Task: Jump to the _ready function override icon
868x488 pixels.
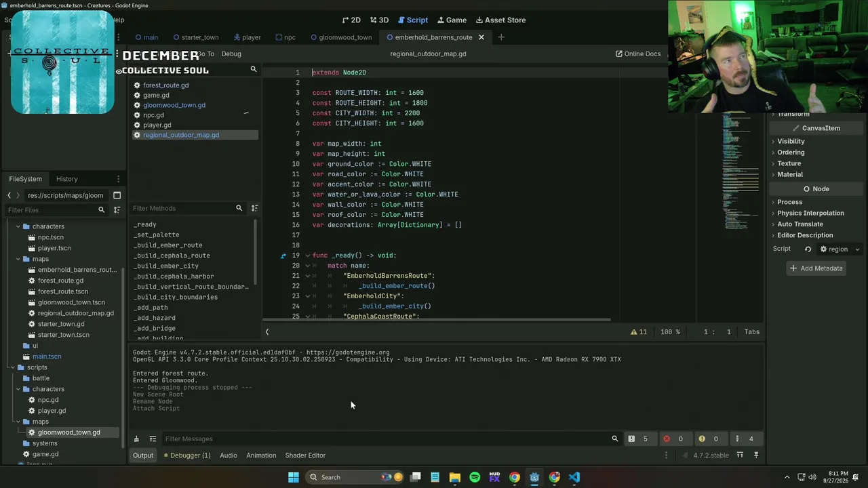Action: coord(283,256)
